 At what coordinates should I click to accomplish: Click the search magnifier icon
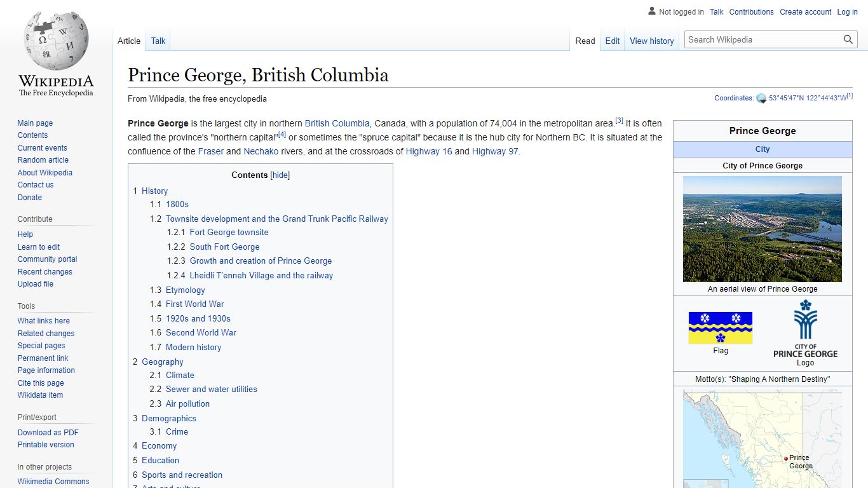point(848,39)
